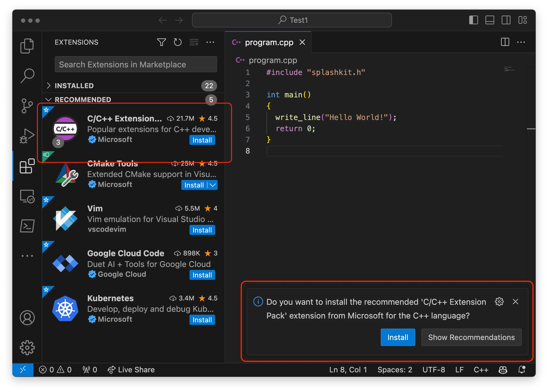Open notification settings gear in the popup
Screen dimensions: 548x392
click(499, 301)
